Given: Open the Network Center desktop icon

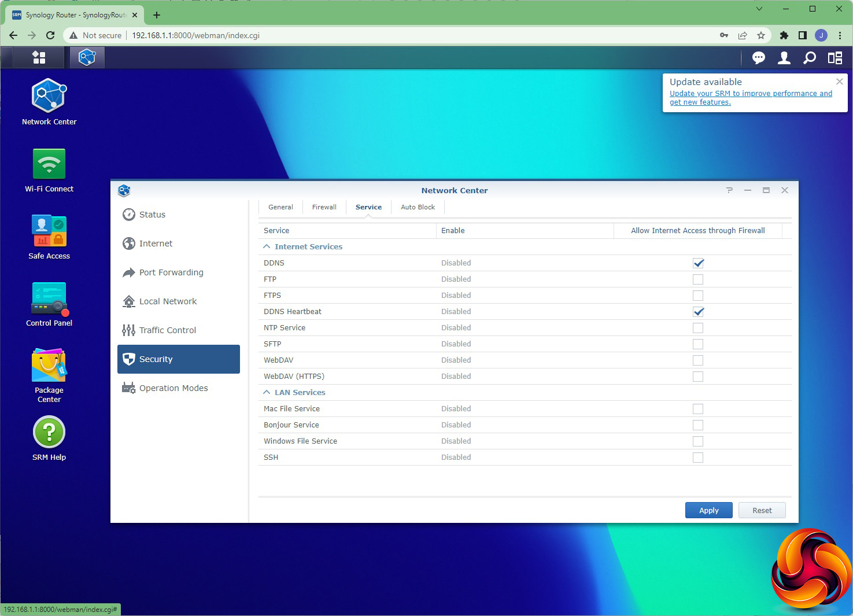Looking at the screenshot, I should point(49,102).
